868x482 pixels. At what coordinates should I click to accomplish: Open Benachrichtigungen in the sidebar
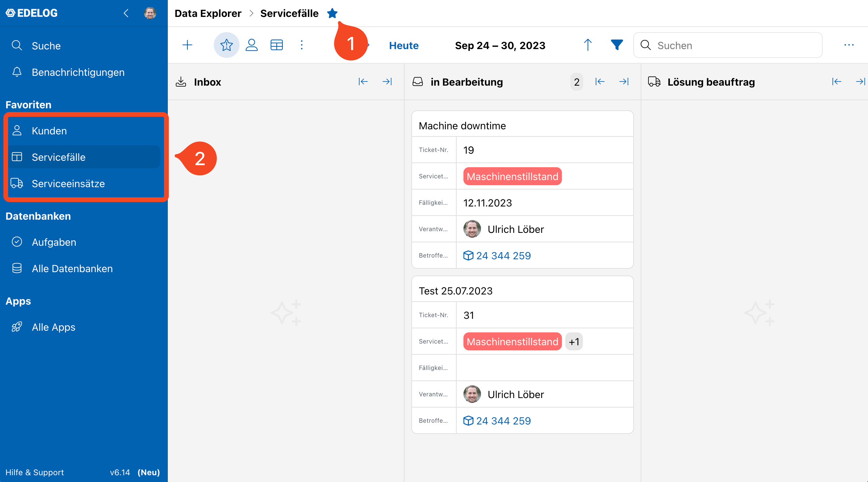pyautogui.click(x=84, y=72)
